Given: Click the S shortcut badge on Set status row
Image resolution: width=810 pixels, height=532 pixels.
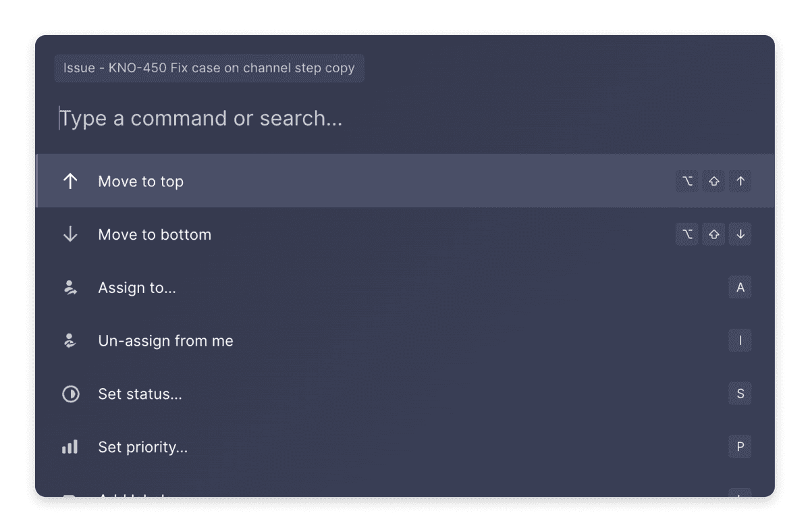Looking at the screenshot, I should click(x=740, y=394).
